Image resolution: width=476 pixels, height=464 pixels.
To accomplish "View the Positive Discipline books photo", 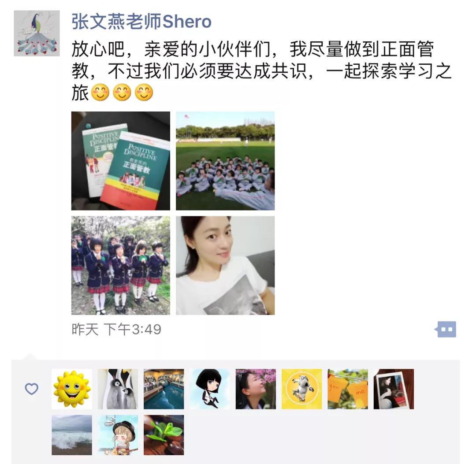I will [x=121, y=161].
